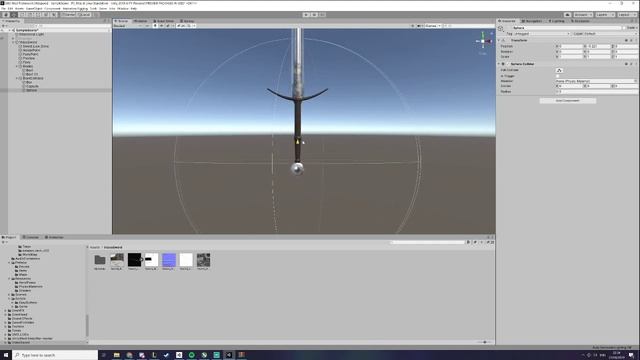640x360 pixels.
Task: Select the Sphere object in Hierarchy
Action: pyautogui.click(x=31, y=90)
